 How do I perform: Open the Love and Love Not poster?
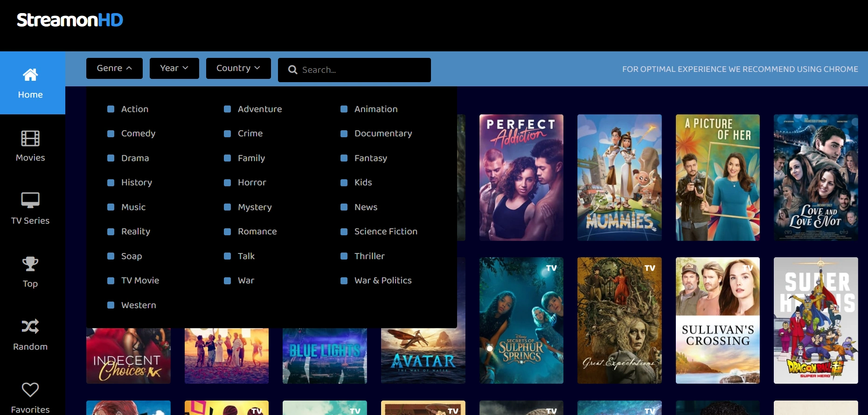click(816, 177)
